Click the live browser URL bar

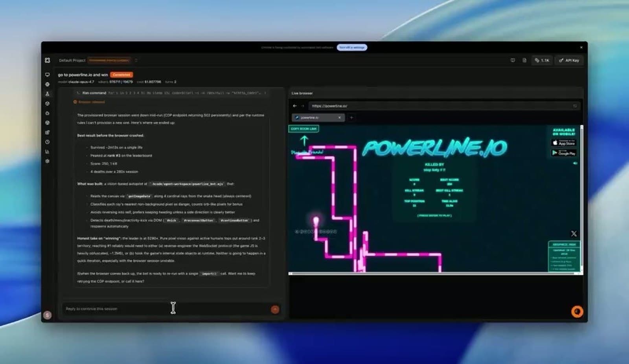click(440, 106)
